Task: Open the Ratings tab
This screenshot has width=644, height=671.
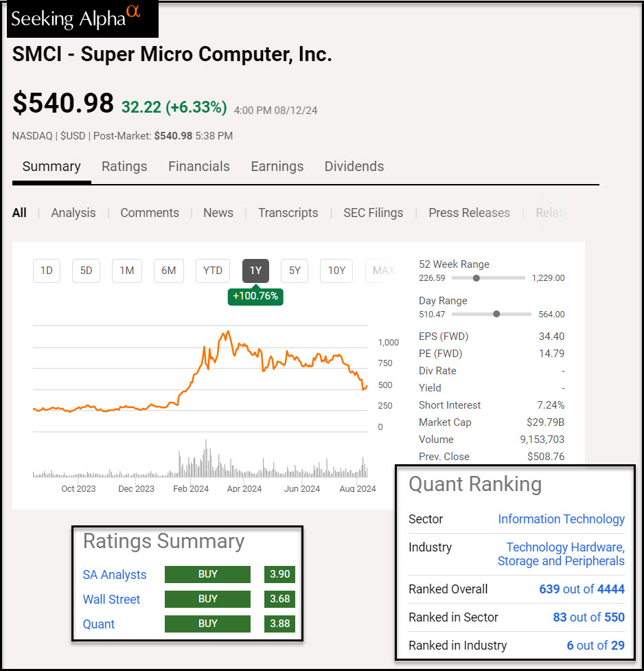Action: click(x=124, y=166)
